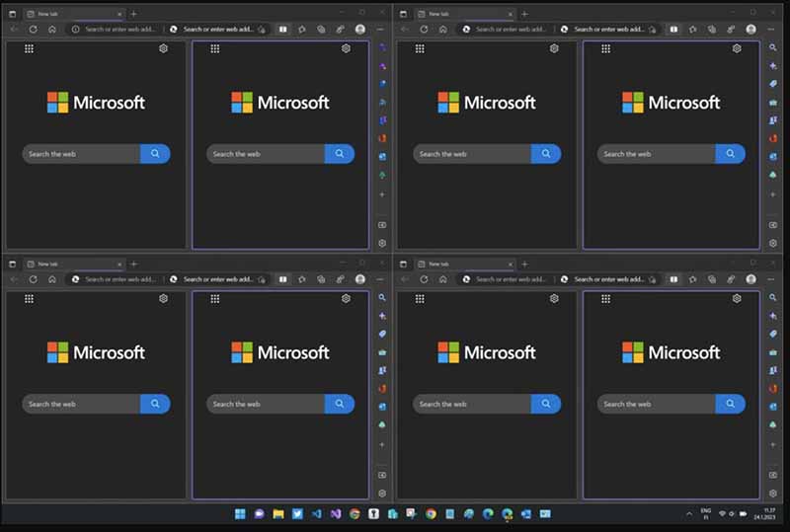Viewport: 790px width, 532px height.
Task: Open the Outlook icon in the bottom-right window sidebar
Action: [773, 407]
